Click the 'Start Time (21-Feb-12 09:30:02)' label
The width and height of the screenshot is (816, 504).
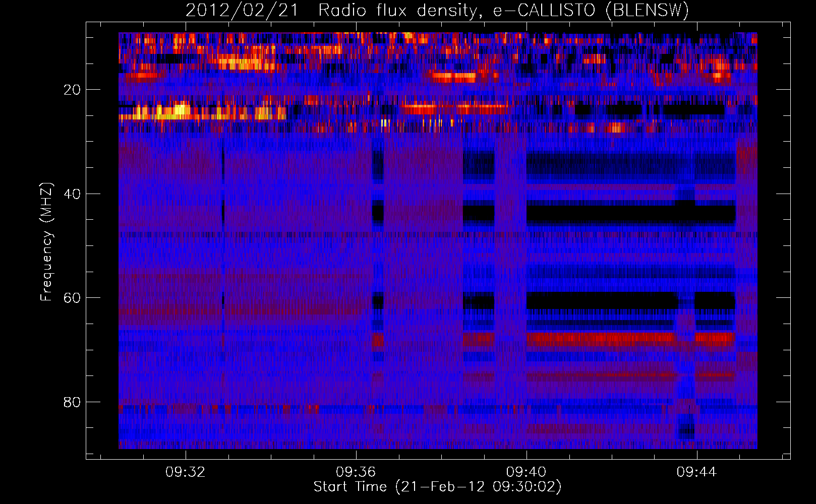437,487
